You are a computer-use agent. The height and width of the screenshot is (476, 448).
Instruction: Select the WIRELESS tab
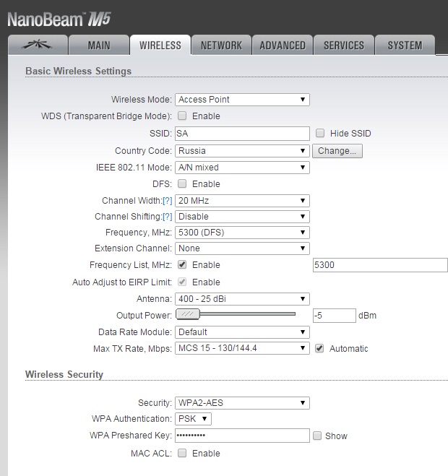(160, 45)
